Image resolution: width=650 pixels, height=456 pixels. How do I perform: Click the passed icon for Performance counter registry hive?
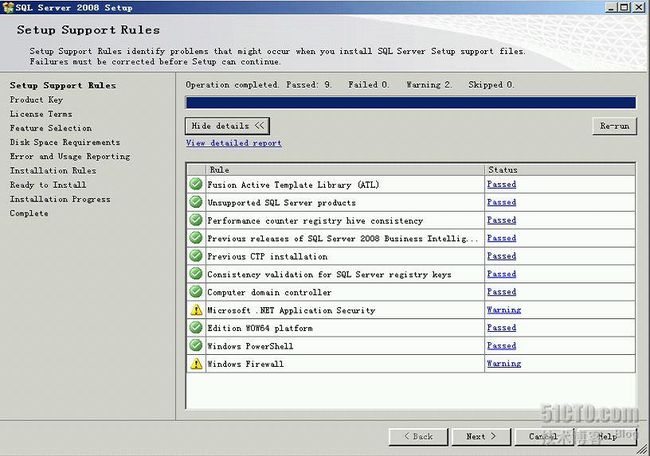196,220
